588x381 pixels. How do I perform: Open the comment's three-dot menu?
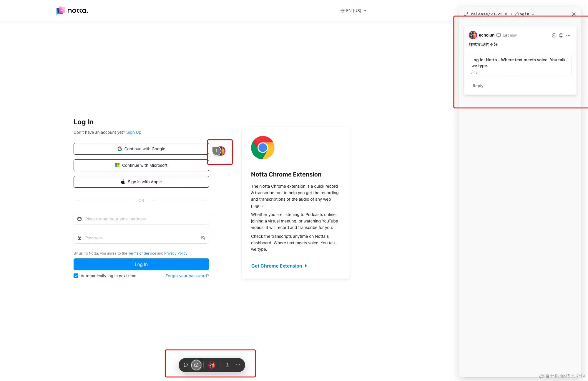(568, 35)
